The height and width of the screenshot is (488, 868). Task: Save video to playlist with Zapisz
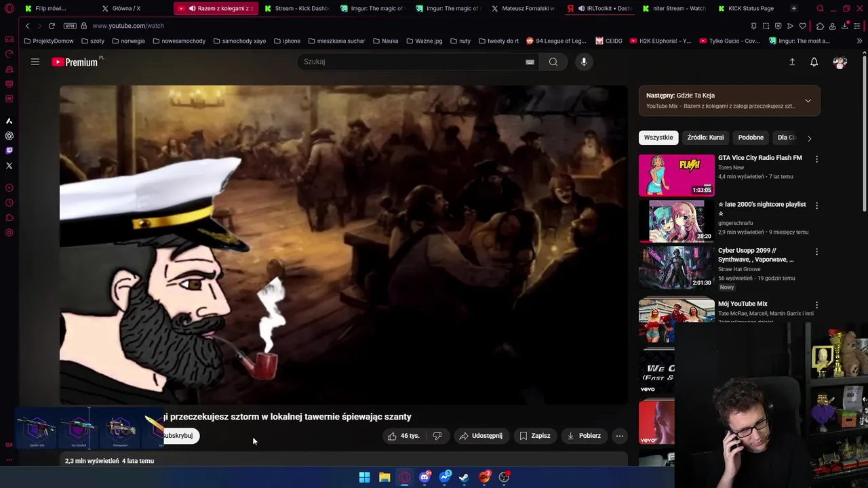coord(535,436)
